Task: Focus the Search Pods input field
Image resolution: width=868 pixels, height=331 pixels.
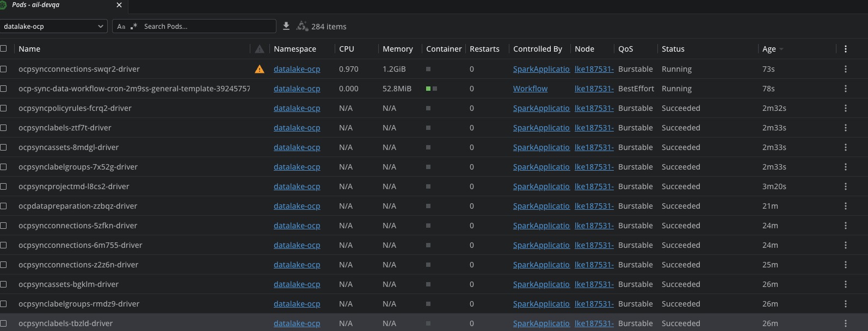Action: click(207, 26)
